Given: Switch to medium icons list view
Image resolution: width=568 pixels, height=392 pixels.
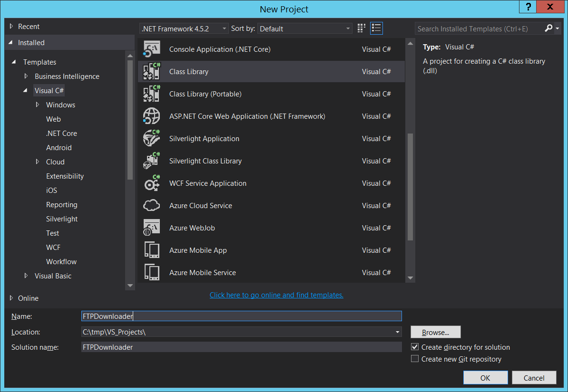Looking at the screenshot, I should 376,28.
